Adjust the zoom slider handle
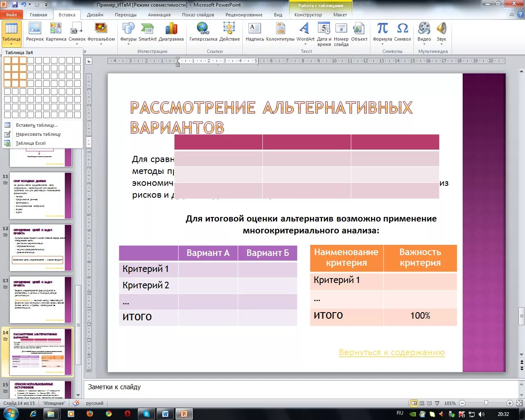Screen dimensions: 525x420 486,403
